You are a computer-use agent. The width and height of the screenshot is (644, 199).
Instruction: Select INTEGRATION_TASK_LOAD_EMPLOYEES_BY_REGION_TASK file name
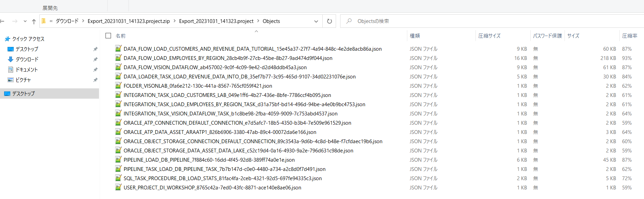(x=244, y=104)
